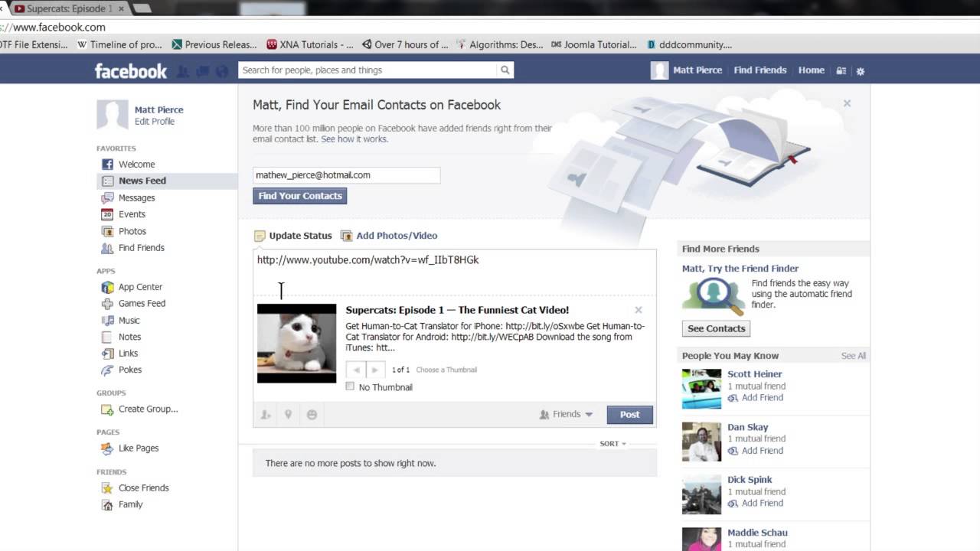
Task: Open XNA Tutorials bookmark
Action: (x=310, y=44)
